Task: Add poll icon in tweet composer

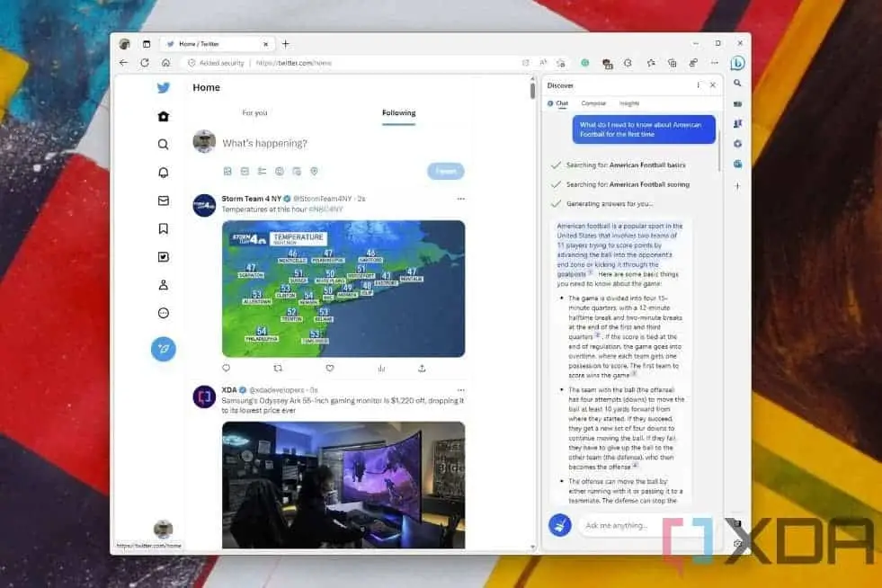Action: click(x=263, y=171)
